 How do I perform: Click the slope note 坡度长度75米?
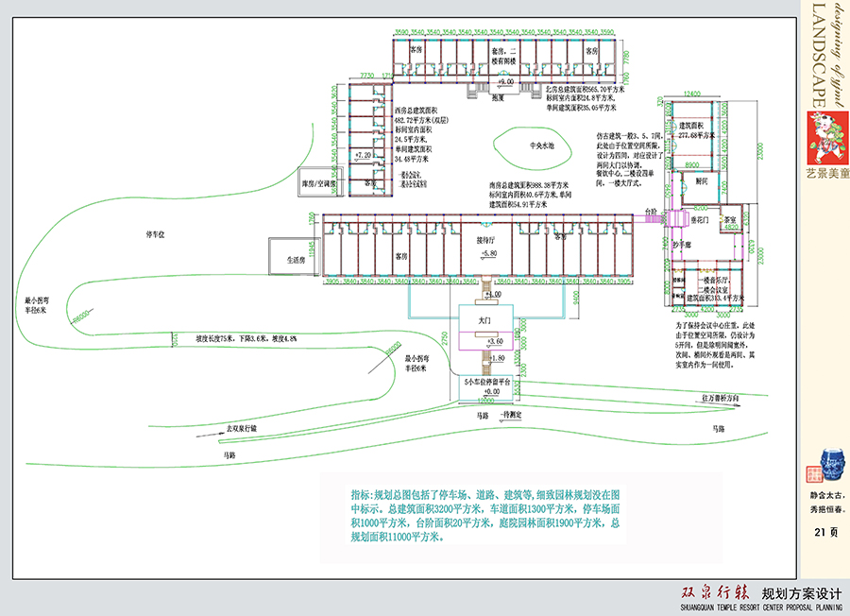(x=246, y=337)
